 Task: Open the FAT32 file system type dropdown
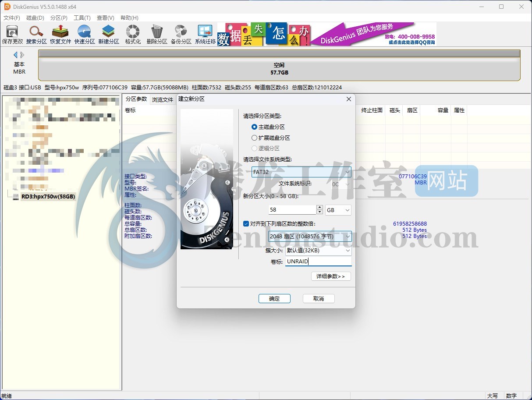[301, 172]
